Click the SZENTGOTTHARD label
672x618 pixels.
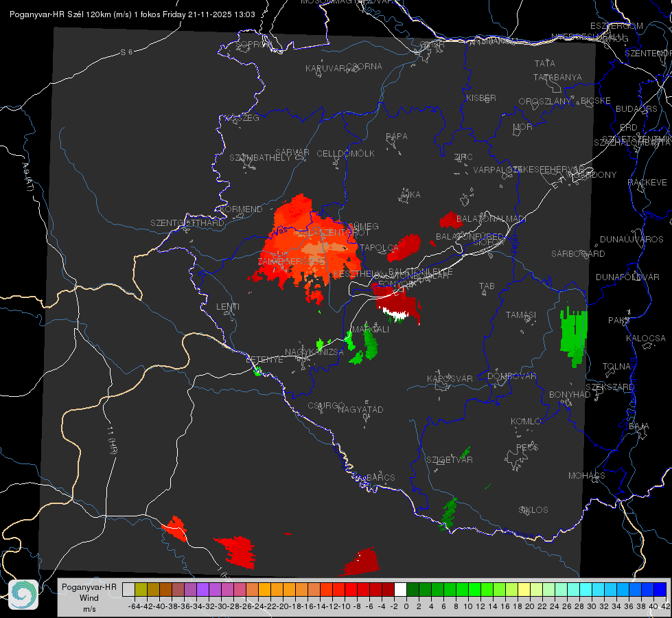point(187,223)
